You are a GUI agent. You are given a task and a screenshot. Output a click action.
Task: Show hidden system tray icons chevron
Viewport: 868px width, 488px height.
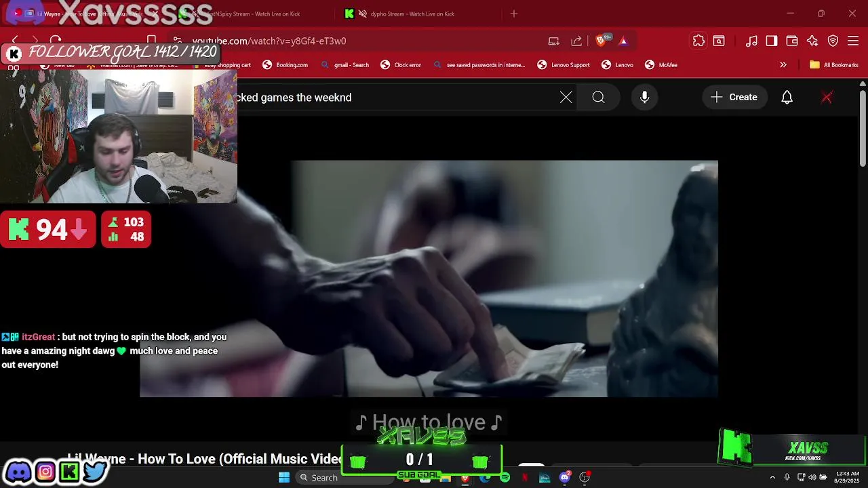pyautogui.click(x=772, y=478)
